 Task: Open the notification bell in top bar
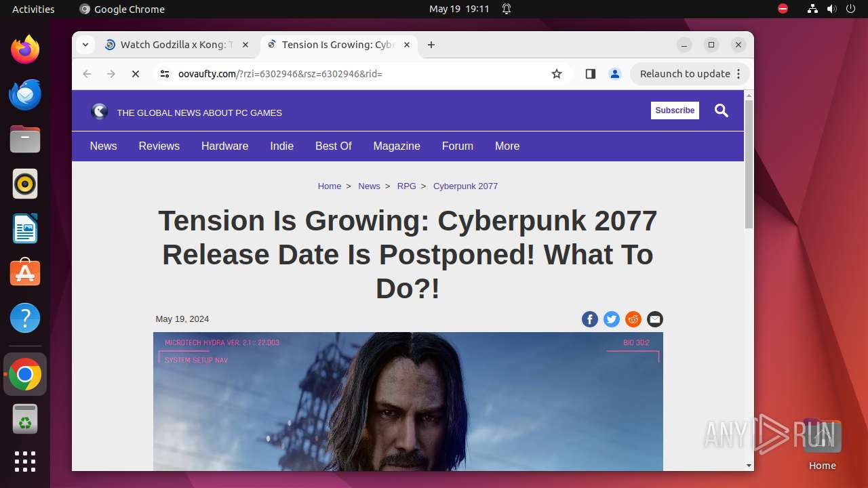pyautogui.click(x=507, y=9)
